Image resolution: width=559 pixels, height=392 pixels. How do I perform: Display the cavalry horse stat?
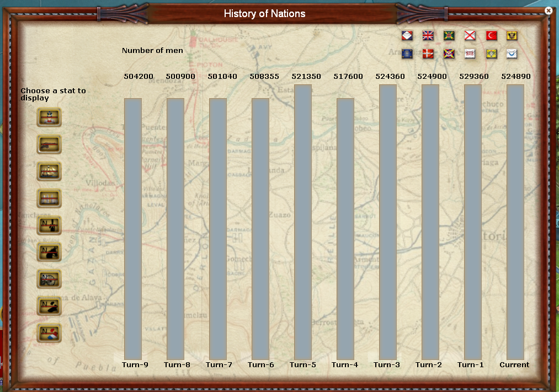point(49,252)
